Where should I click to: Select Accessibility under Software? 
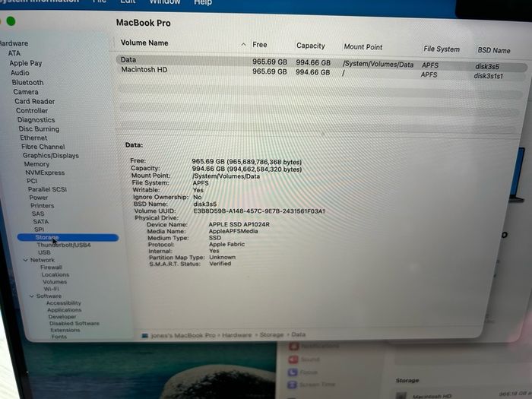[63, 303]
